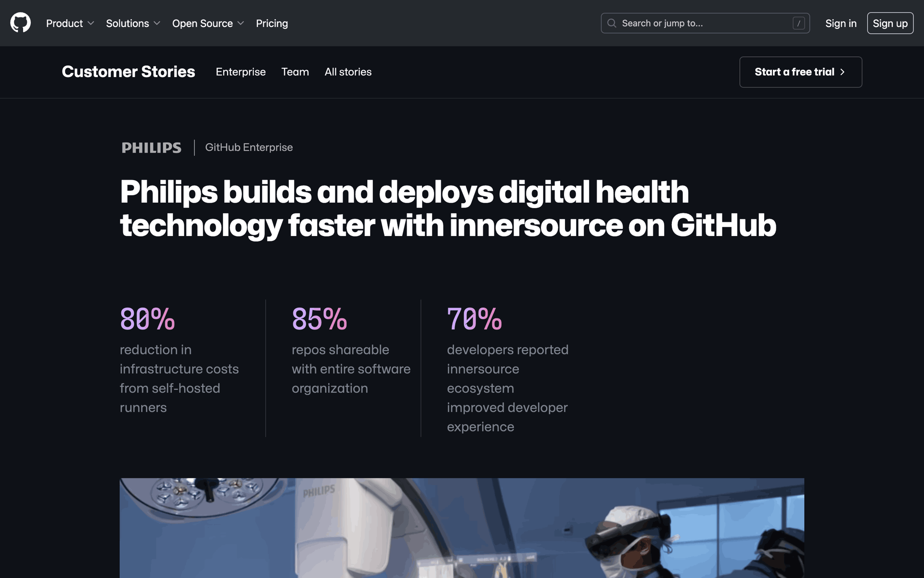Click the arrow in Start a free trial
The image size is (924, 578).
tap(842, 72)
